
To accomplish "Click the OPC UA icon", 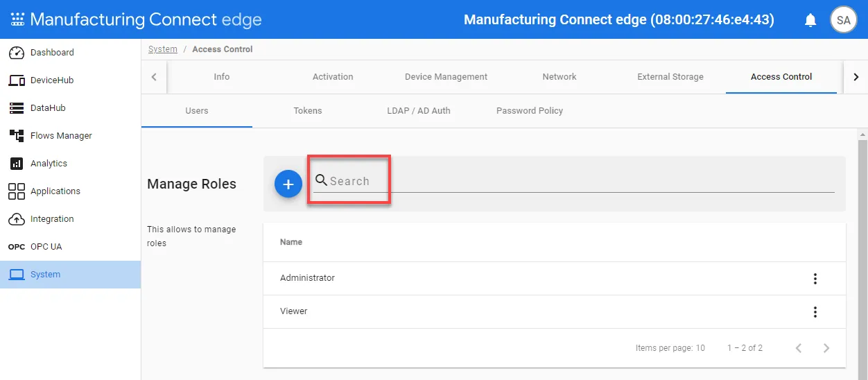I will tap(17, 247).
